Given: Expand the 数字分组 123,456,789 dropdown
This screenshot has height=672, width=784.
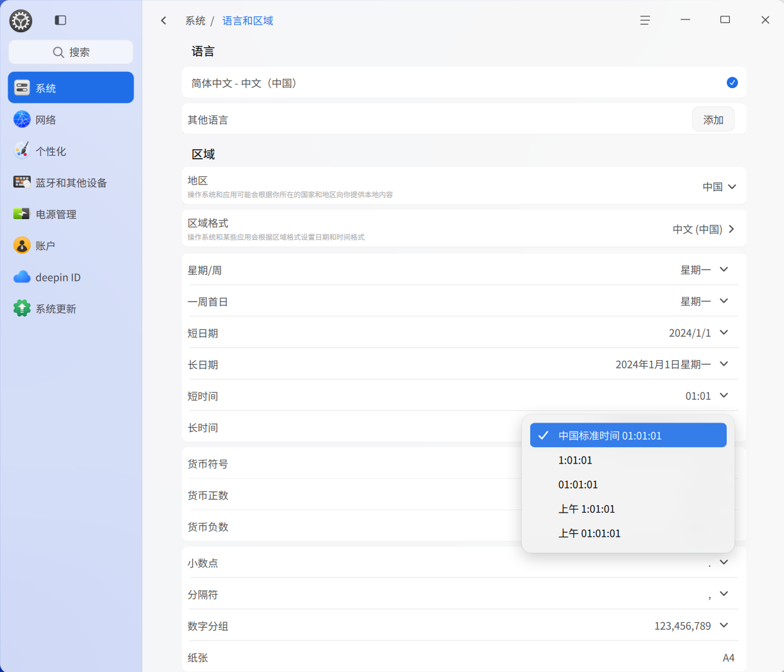Looking at the screenshot, I should [x=724, y=625].
